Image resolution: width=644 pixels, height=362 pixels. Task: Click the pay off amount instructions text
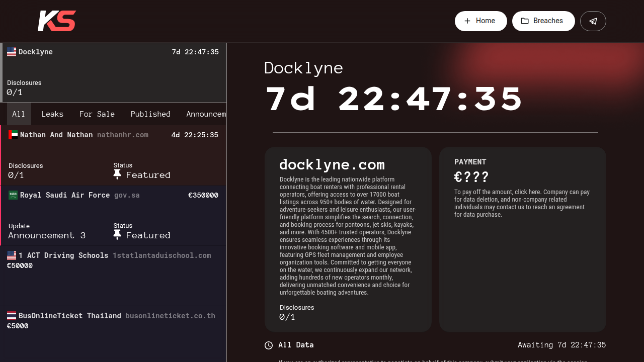[522, 203]
